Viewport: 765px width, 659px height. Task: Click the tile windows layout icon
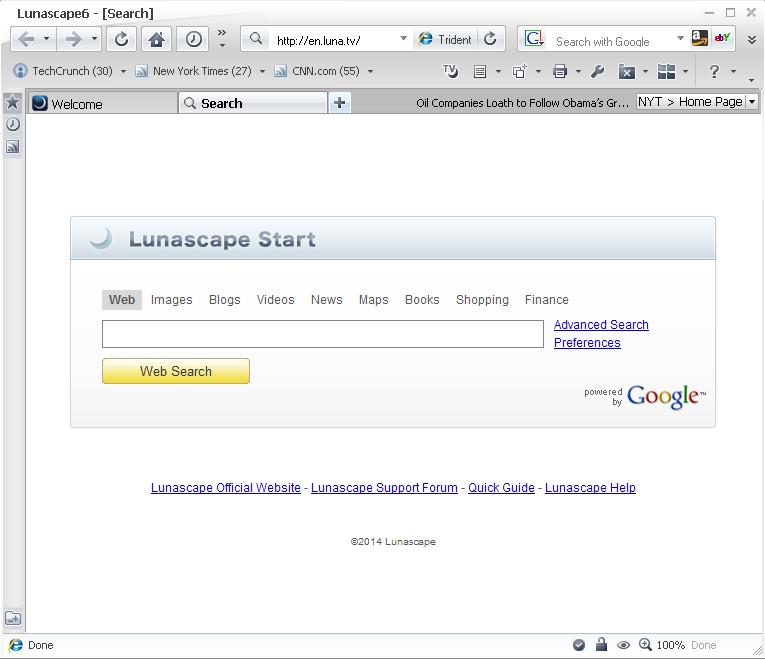coord(666,72)
